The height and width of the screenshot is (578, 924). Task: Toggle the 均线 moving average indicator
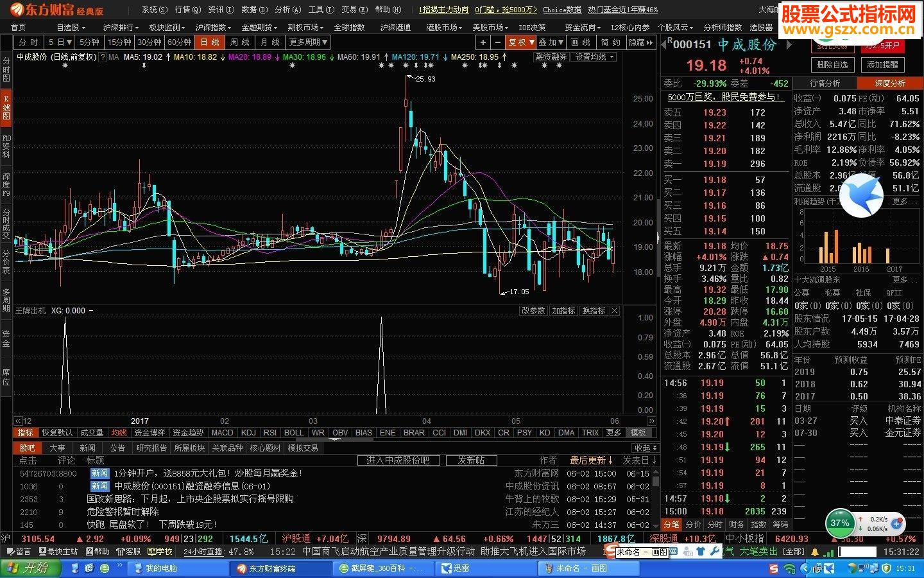(119, 433)
